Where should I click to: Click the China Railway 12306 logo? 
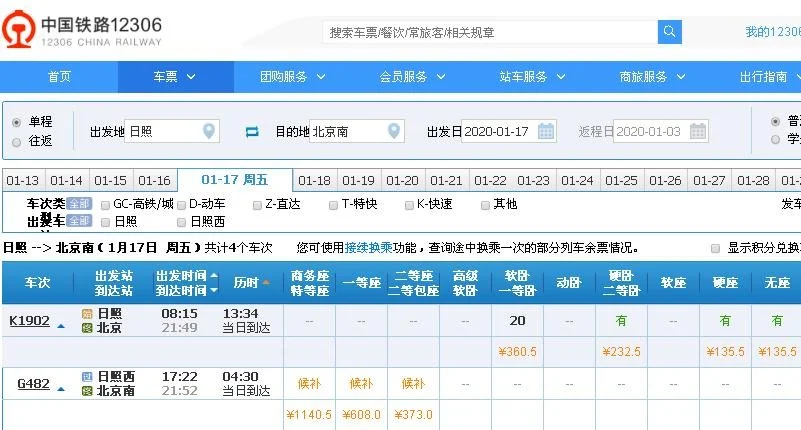tap(82, 30)
